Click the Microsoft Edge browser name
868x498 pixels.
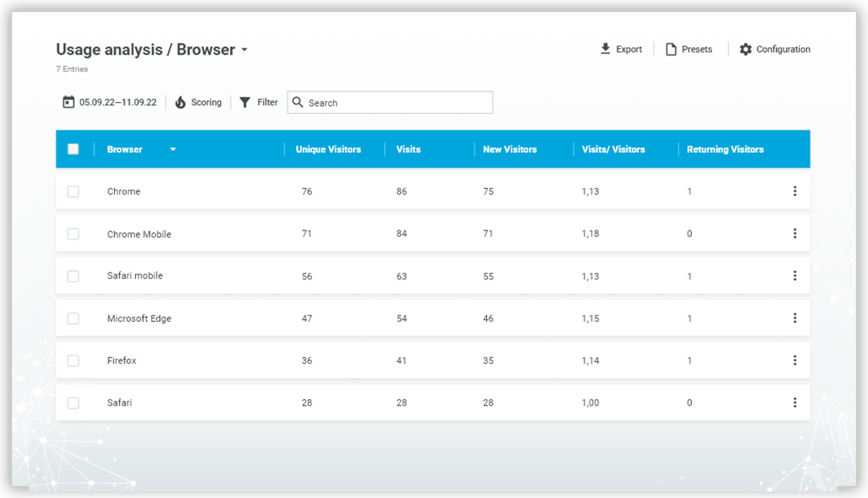tap(139, 318)
